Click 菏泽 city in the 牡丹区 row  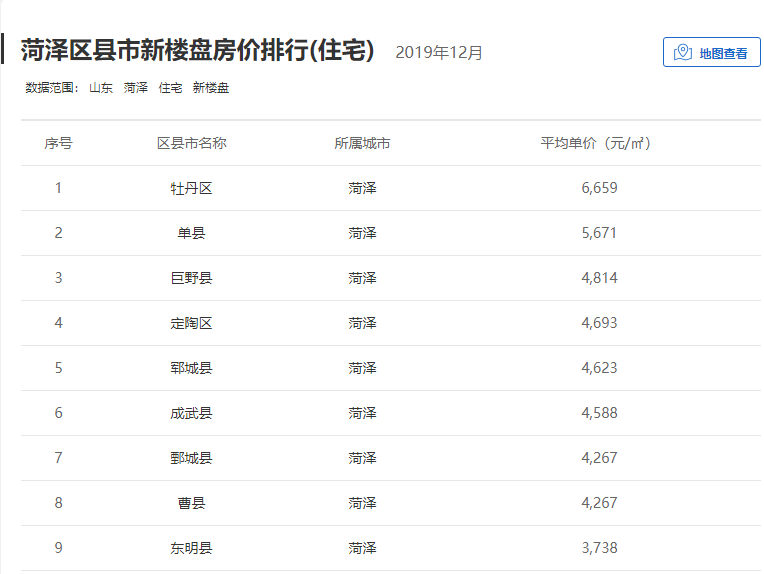(362, 188)
